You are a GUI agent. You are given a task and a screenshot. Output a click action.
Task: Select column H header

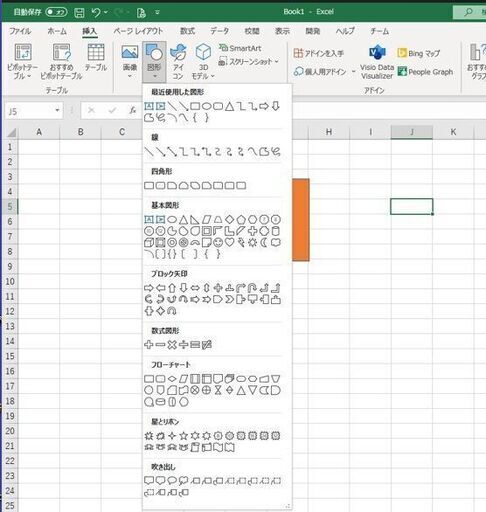(x=329, y=132)
